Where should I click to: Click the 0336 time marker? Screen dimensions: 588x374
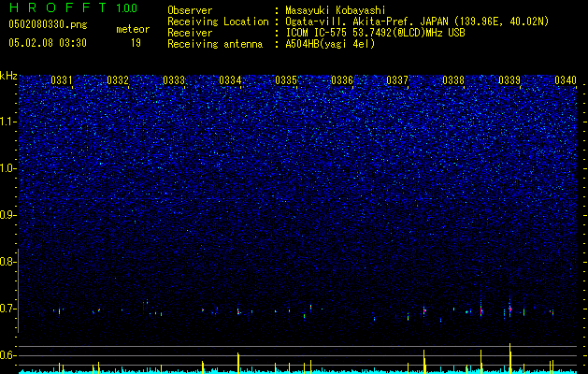342,80
